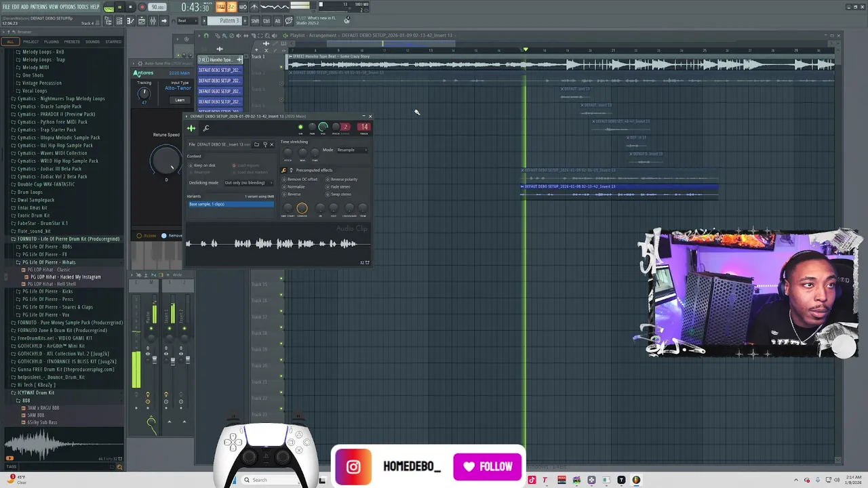
Task: Open the time stretching Mode Resample dropdown
Action: 353,150
